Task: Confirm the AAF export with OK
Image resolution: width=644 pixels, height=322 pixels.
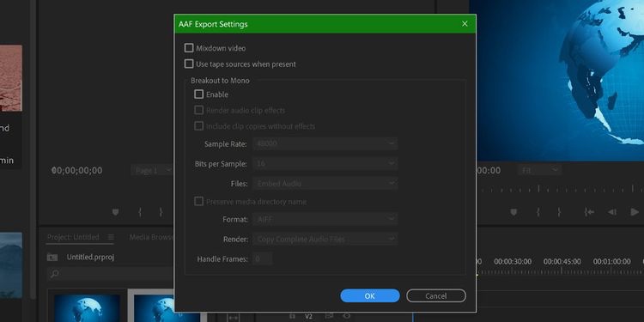Action: click(x=369, y=295)
